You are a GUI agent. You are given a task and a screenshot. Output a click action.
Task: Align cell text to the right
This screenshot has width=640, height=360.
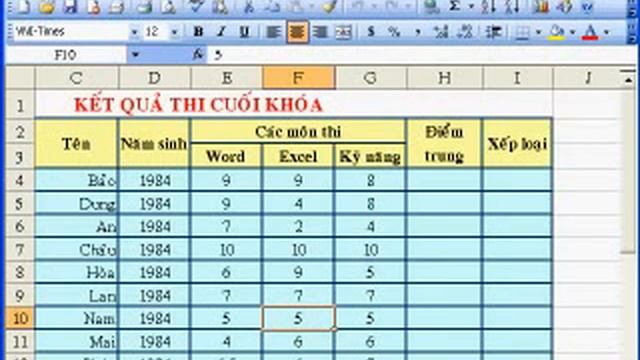coord(320,32)
